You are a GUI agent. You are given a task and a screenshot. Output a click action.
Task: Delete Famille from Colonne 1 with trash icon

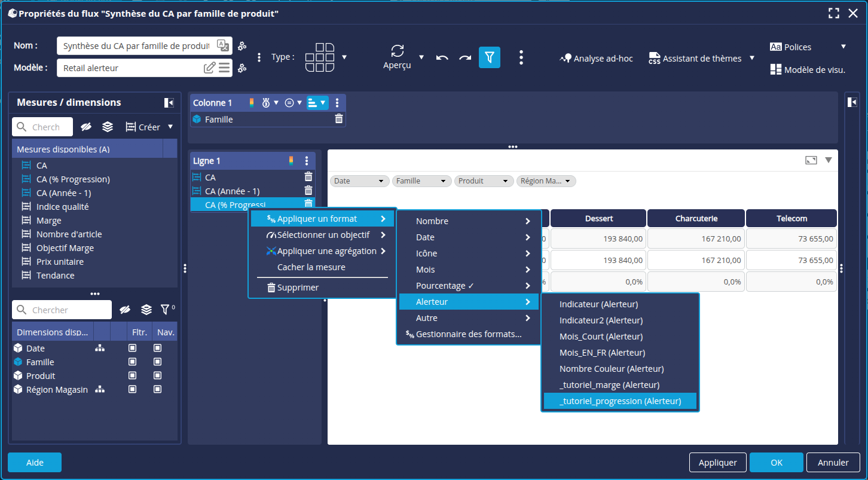click(x=338, y=119)
